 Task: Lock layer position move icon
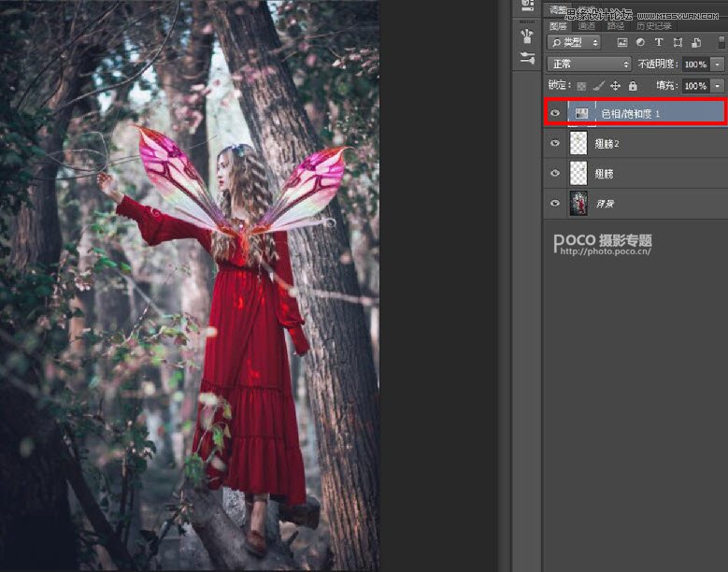[x=615, y=86]
